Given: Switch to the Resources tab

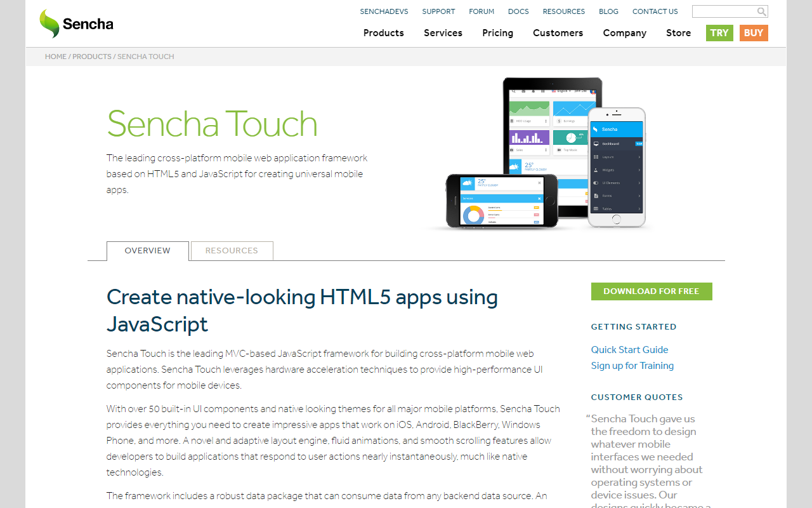Looking at the screenshot, I should pos(232,251).
